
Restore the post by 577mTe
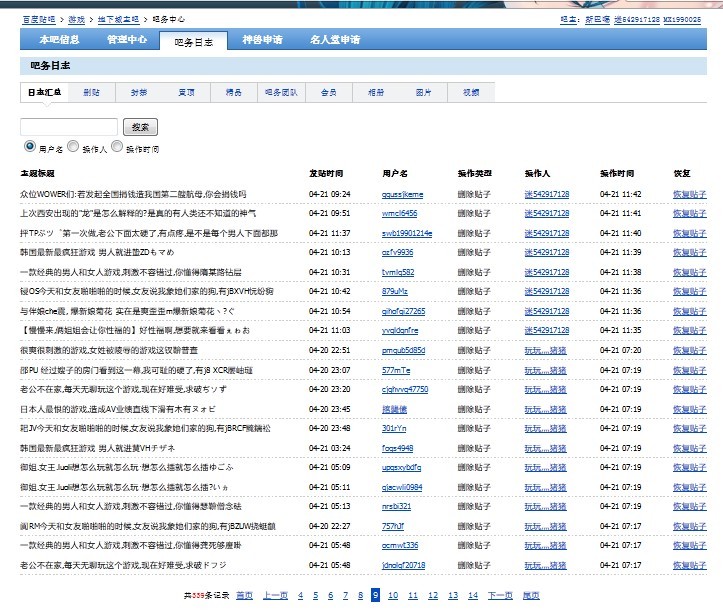pos(689,370)
